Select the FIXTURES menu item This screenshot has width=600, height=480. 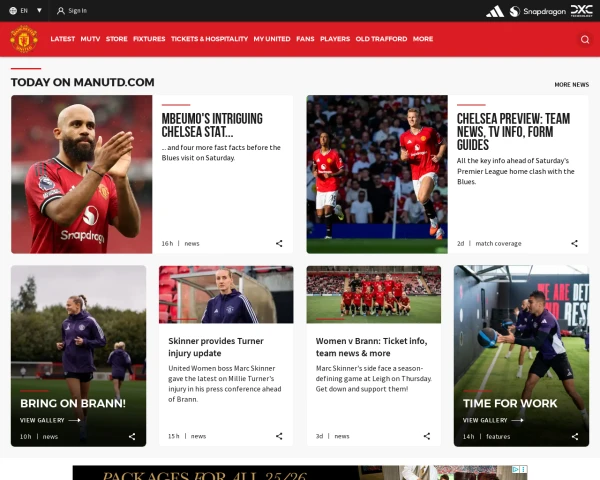(149, 39)
